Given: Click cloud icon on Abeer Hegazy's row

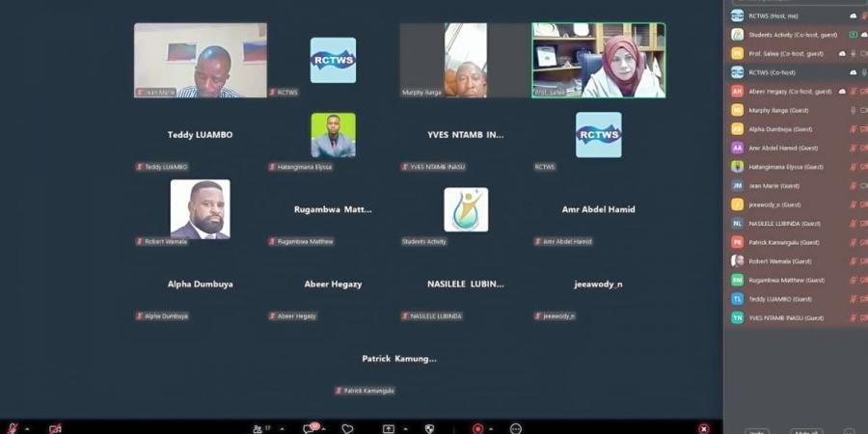Looking at the screenshot, I should click(842, 92).
